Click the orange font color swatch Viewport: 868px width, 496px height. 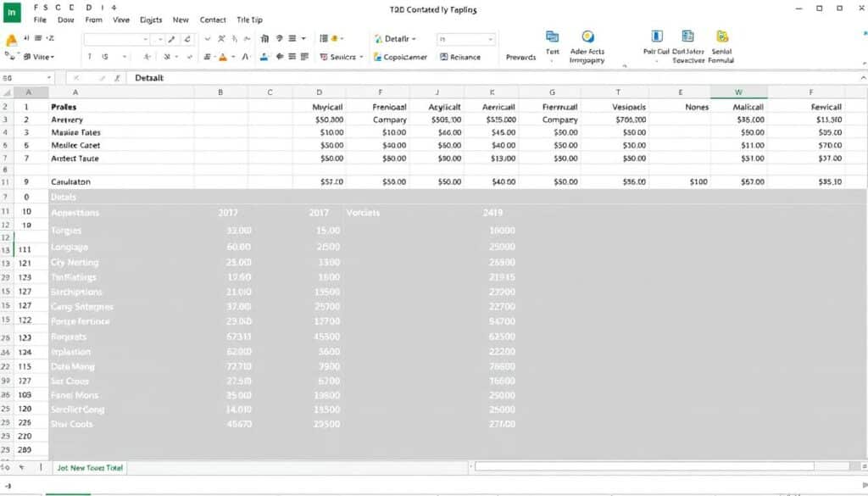tap(223, 57)
